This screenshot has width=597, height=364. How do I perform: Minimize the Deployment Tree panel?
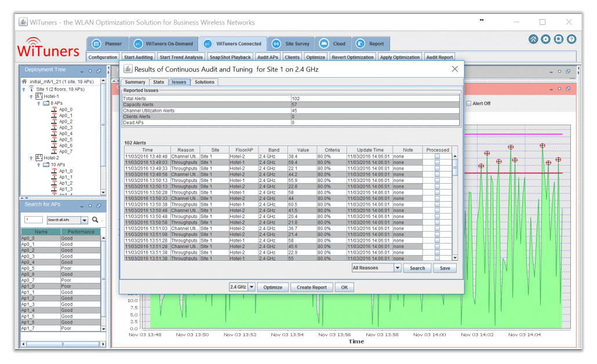pos(82,71)
